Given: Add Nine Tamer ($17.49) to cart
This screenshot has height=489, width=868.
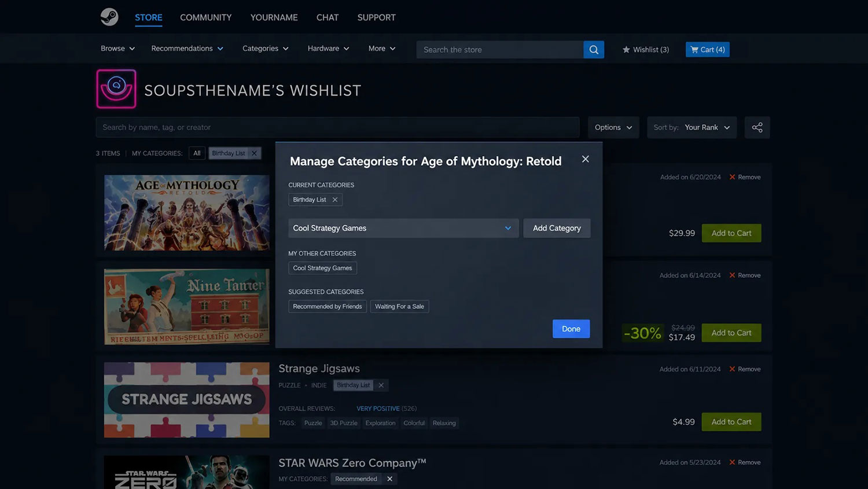Looking at the screenshot, I should 731,333.
